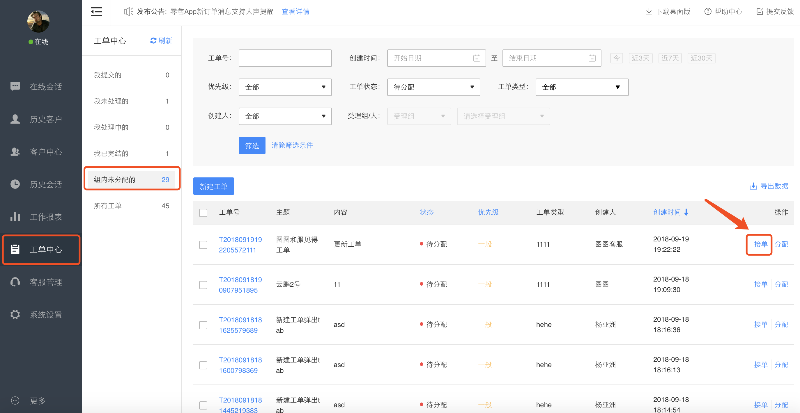Open the 创建人 creator dropdown

click(x=285, y=116)
